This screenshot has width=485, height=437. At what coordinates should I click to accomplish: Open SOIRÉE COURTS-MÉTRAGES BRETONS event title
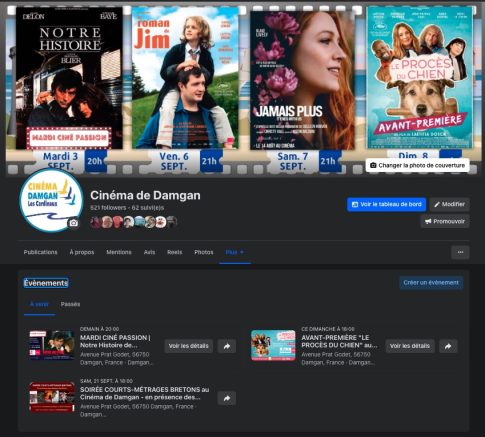(145, 393)
